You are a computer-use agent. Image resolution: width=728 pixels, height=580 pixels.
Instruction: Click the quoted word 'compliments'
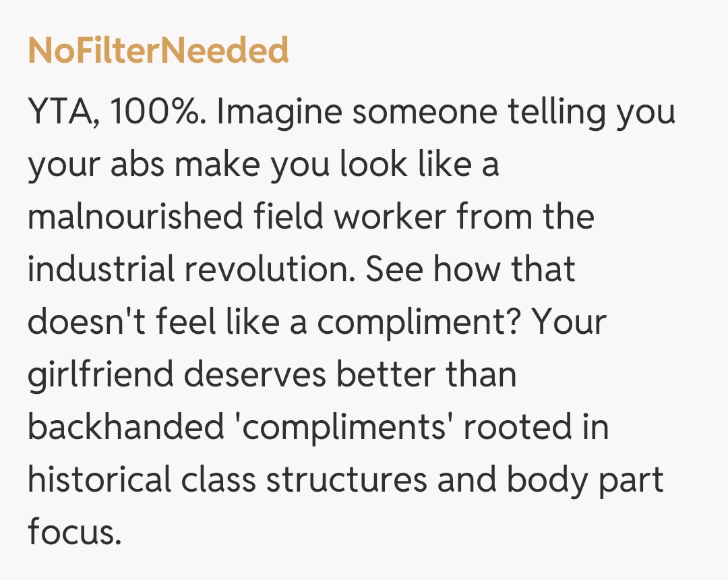click(341, 427)
